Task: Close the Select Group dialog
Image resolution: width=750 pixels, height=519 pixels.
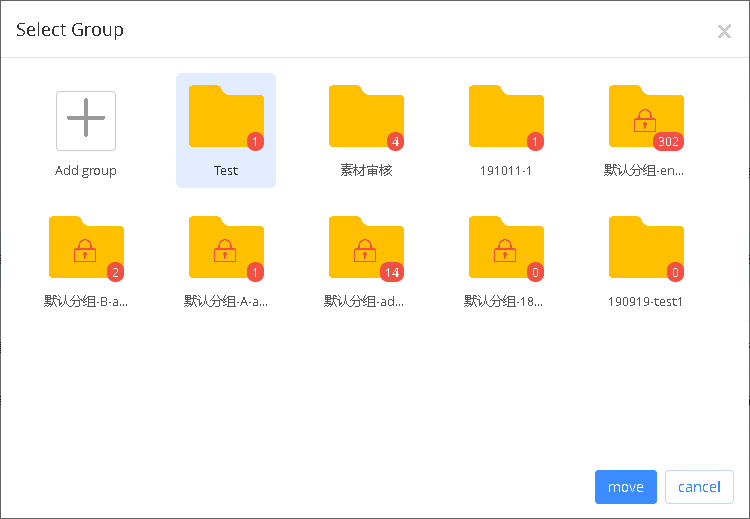Action: 724,32
